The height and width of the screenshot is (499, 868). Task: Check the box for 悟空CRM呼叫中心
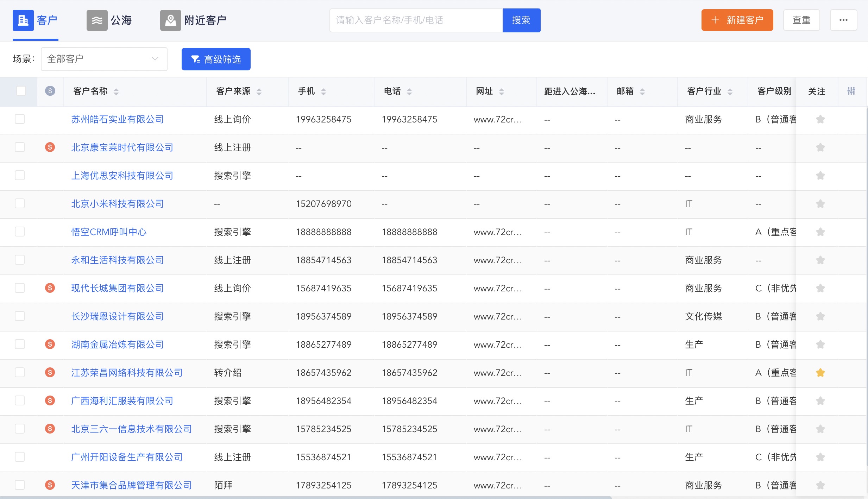point(20,232)
